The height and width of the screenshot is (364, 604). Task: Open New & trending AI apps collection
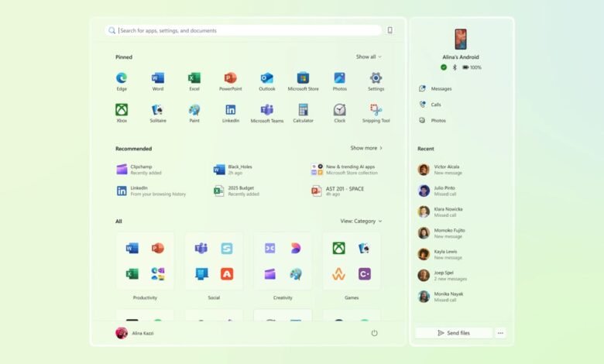coord(345,170)
